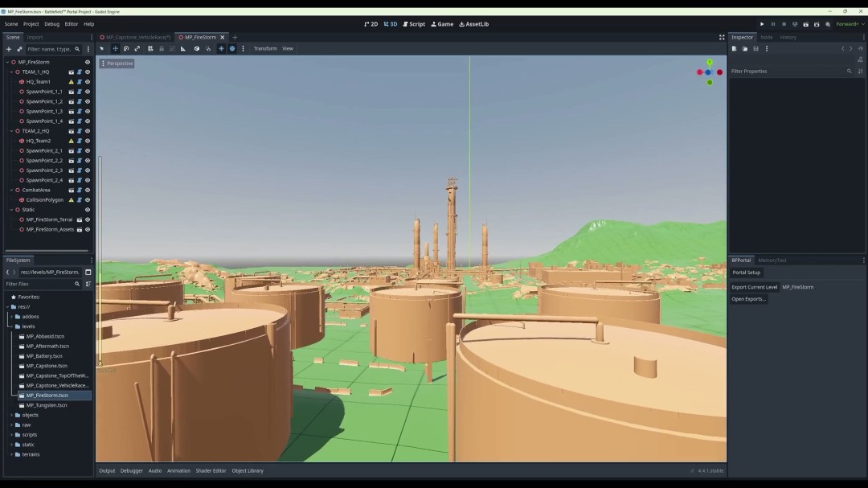The width and height of the screenshot is (868, 488).
Task: Choose the Scale mode tool
Action: click(x=137, y=48)
